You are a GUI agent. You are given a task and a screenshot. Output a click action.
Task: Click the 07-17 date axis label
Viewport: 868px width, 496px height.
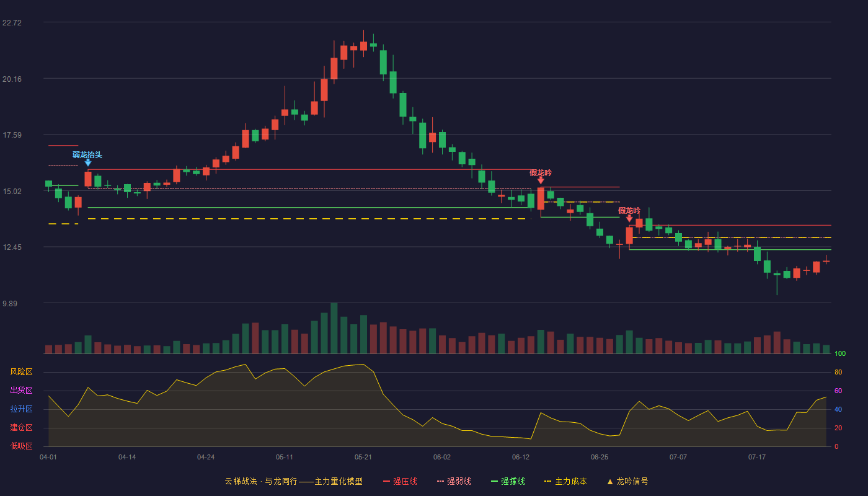coord(757,457)
